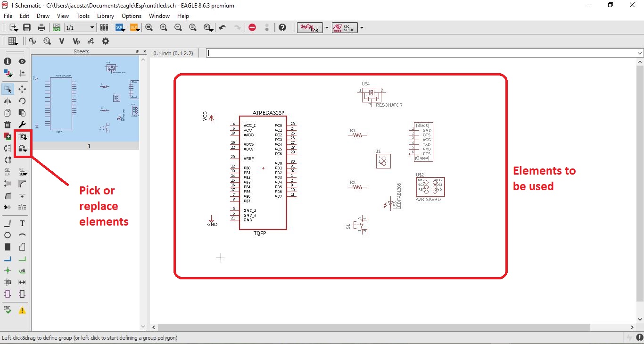The width and height of the screenshot is (644, 344).
Task: Open the sheet selector 1/1 dropdown
Action: click(80, 28)
